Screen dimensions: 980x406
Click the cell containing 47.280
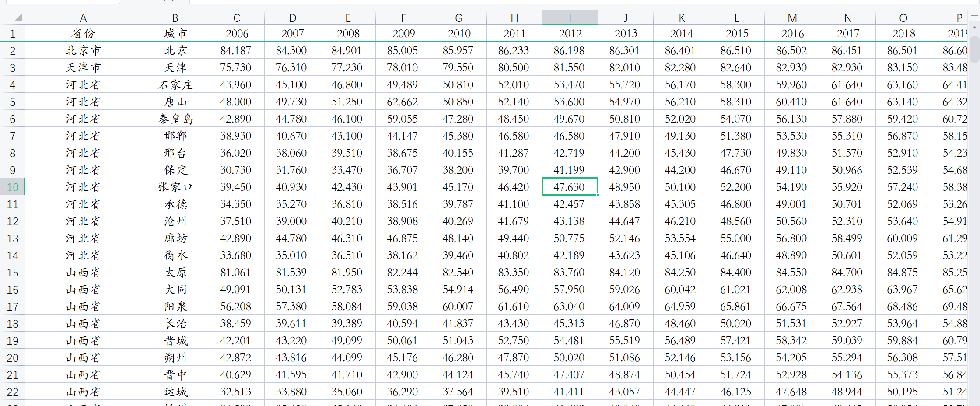click(x=459, y=119)
